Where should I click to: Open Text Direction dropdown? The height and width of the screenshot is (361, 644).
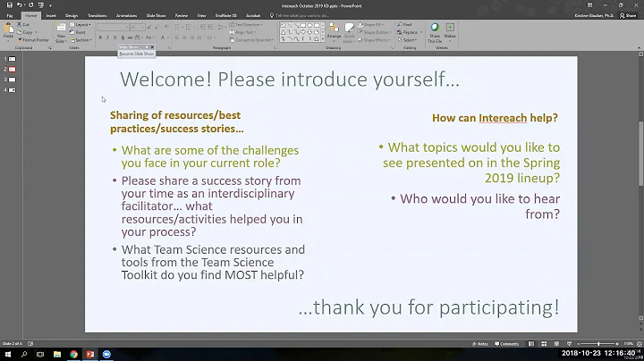pos(246,25)
